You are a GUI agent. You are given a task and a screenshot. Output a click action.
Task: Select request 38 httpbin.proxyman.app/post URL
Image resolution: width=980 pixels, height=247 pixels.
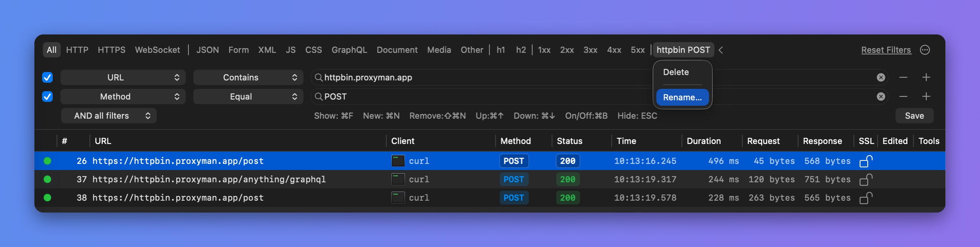click(x=178, y=198)
